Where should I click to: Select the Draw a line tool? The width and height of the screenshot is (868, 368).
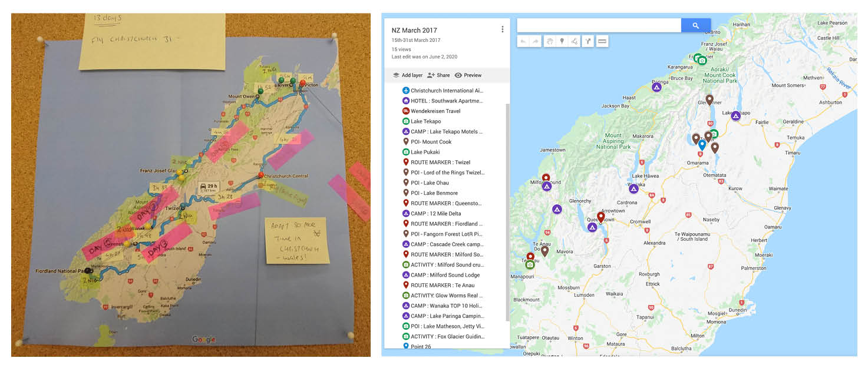575,41
